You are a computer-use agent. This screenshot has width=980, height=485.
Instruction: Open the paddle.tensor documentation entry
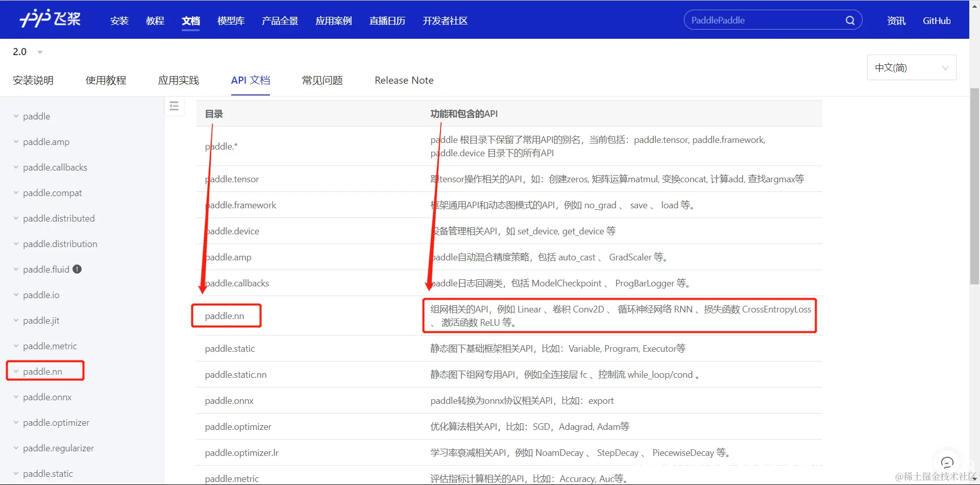point(232,179)
